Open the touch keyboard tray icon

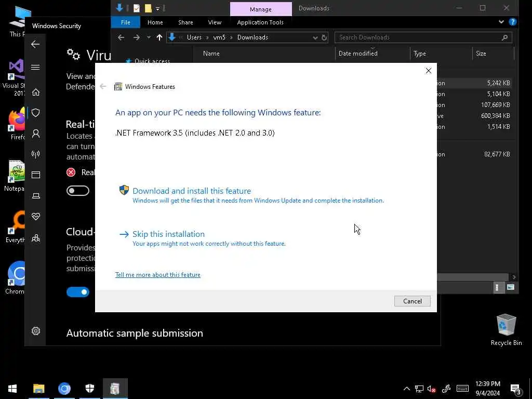(x=462, y=389)
